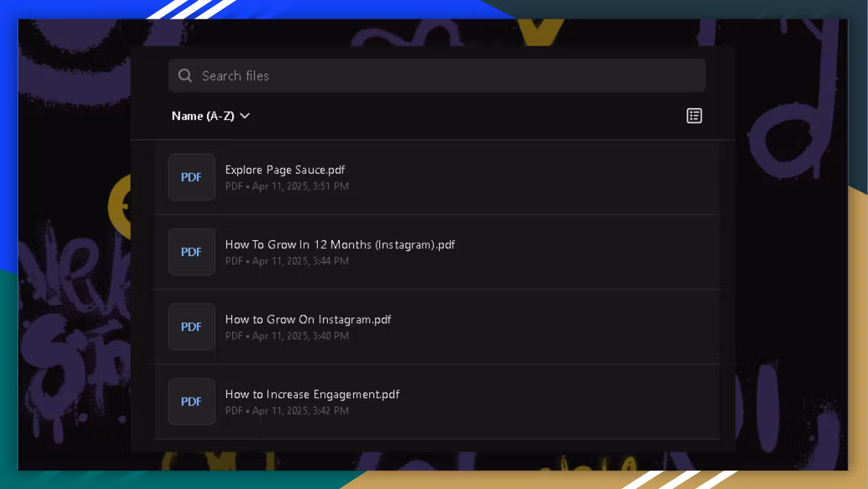Click the PDF icon for Explore Page Sauce
The image size is (868, 489).
pyautogui.click(x=192, y=177)
